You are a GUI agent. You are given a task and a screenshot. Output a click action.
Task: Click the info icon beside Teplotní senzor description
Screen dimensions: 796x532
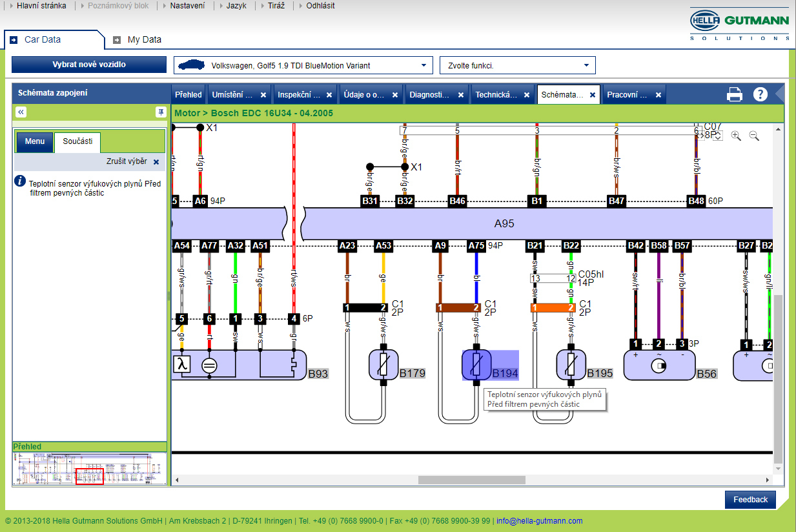point(20,181)
